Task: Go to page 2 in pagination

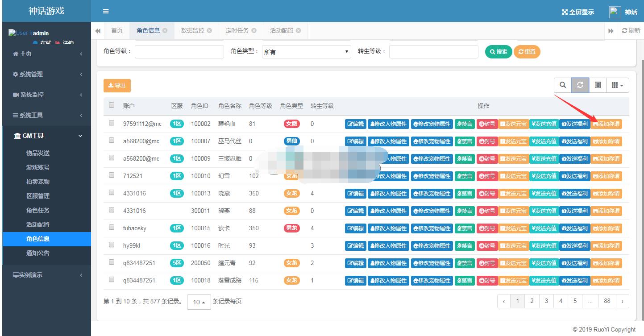Action: point(532,301)
